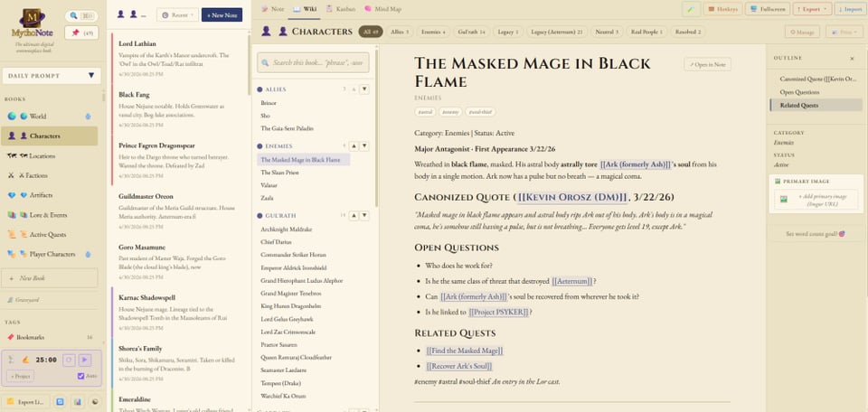Image resolution: width=868 pixels, height=412 pixels.
Task: Follow the [[Find the Masked Mage]] link
Action: pos(465,351)
